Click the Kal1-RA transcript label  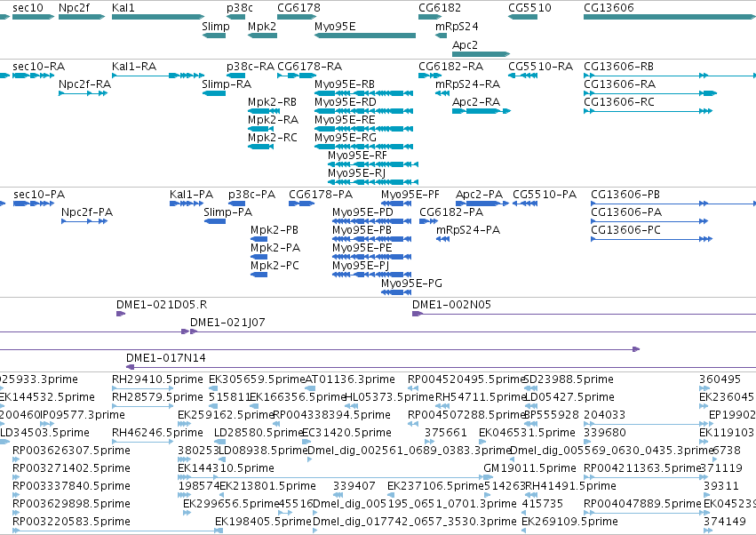point(134,67)
